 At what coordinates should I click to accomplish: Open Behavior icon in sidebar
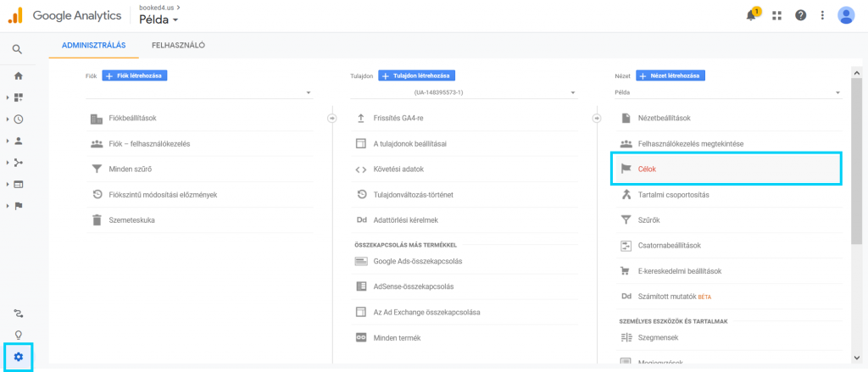(x=19, y=184)
